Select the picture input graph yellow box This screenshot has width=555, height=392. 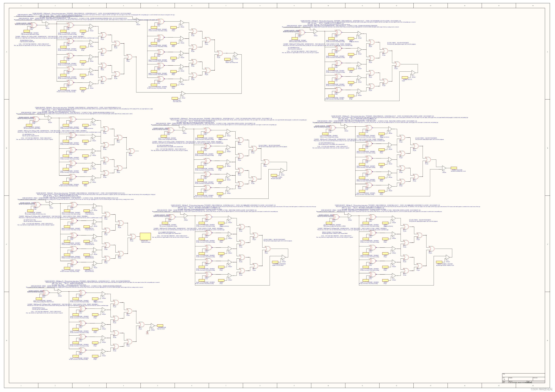click(x=274, y=175)
